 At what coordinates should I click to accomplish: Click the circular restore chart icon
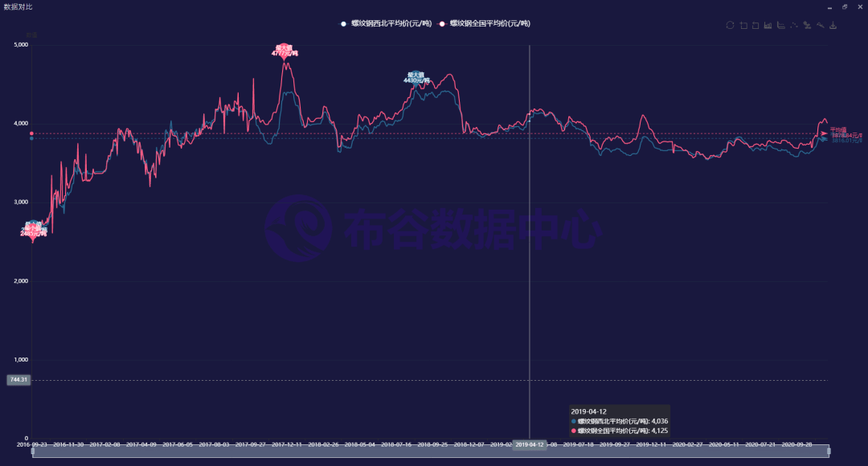(730, 25)
